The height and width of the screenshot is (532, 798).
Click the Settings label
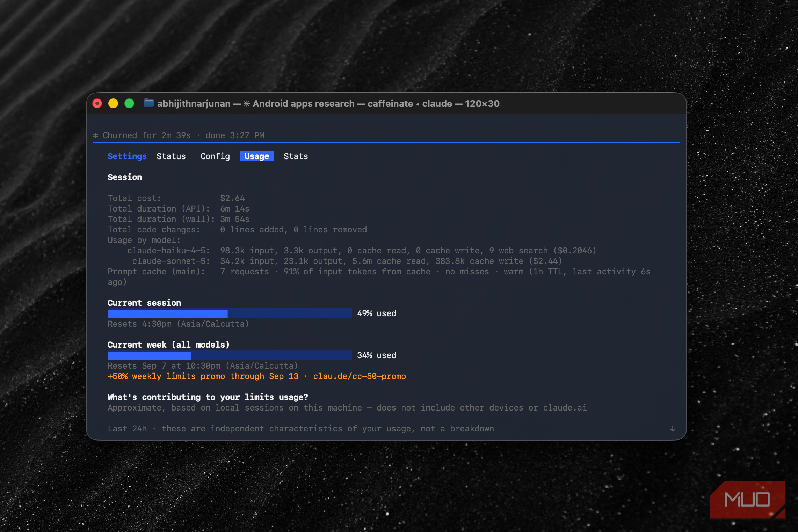127,156
